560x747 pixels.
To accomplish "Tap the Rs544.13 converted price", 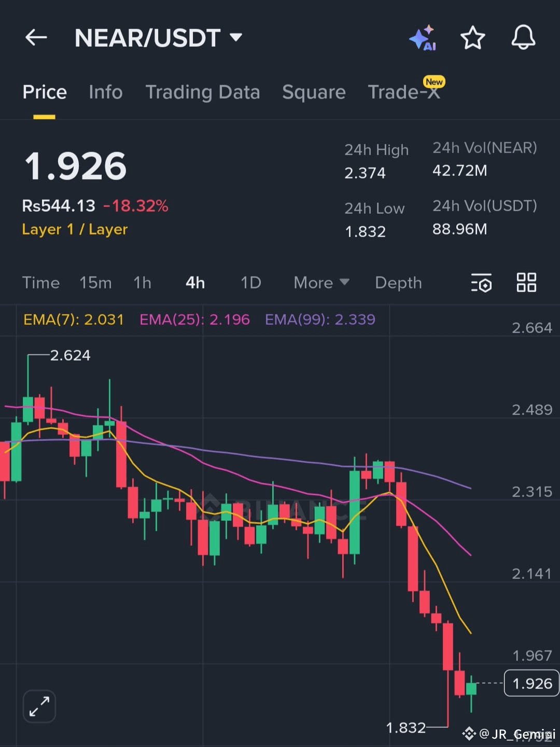I will tap(59, 206).
